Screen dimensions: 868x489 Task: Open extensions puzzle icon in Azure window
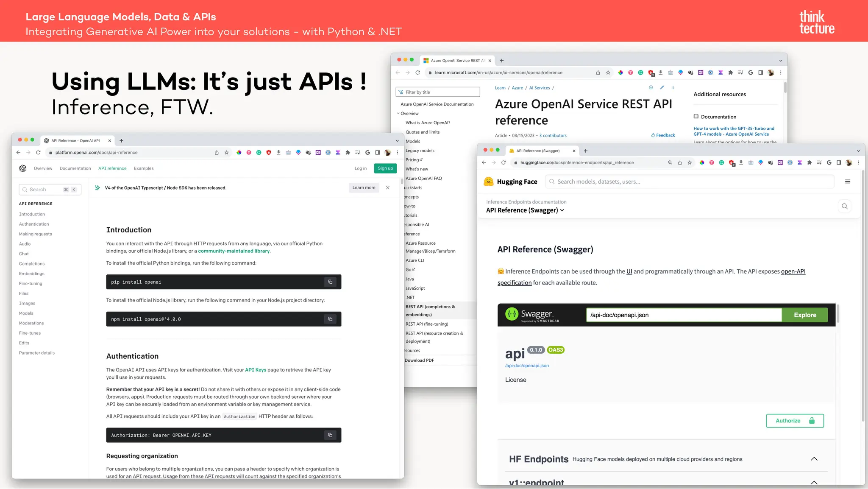tap(731, 73)
